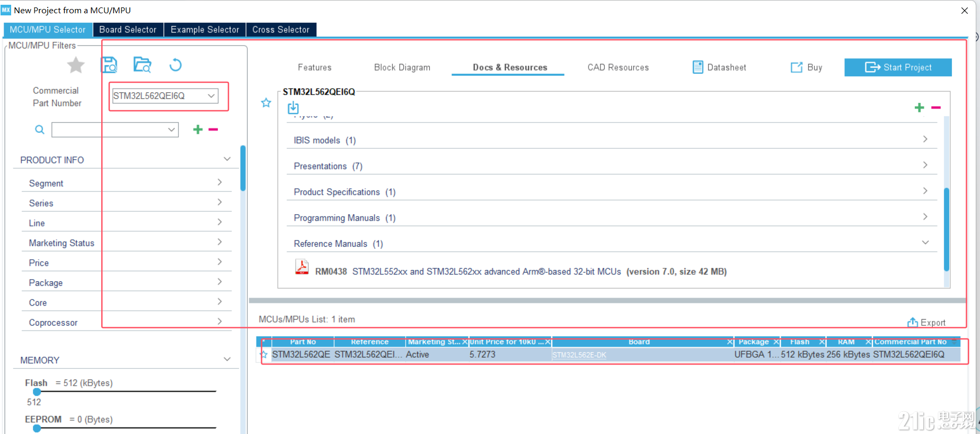
Task: Sort the list by Commercial Part No header
Action: [911, 342]
